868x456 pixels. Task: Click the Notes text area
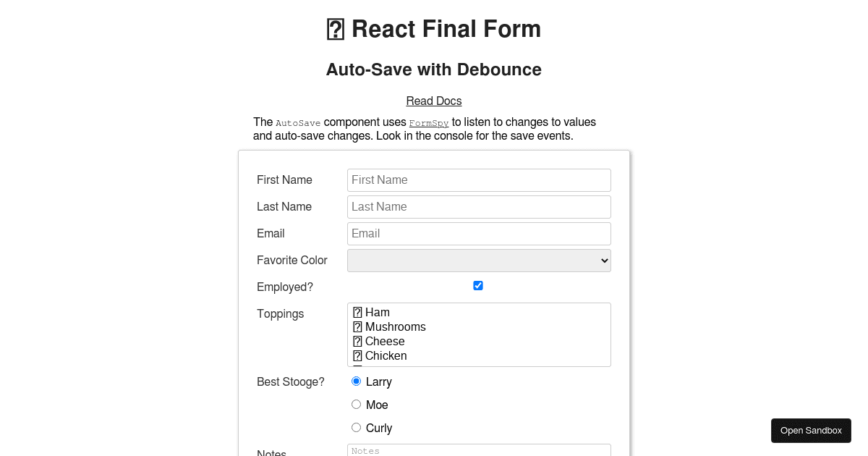[x=479, y=450]
